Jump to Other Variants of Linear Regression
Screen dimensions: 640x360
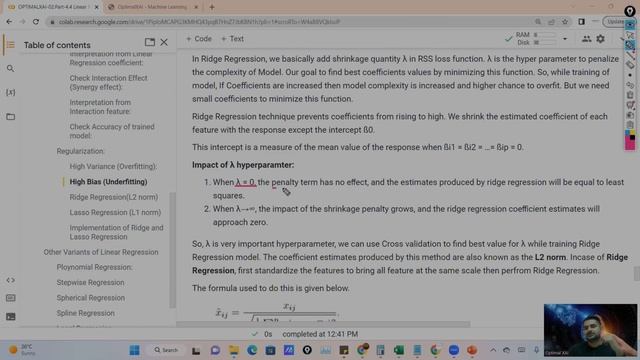(x=101, y=252)
